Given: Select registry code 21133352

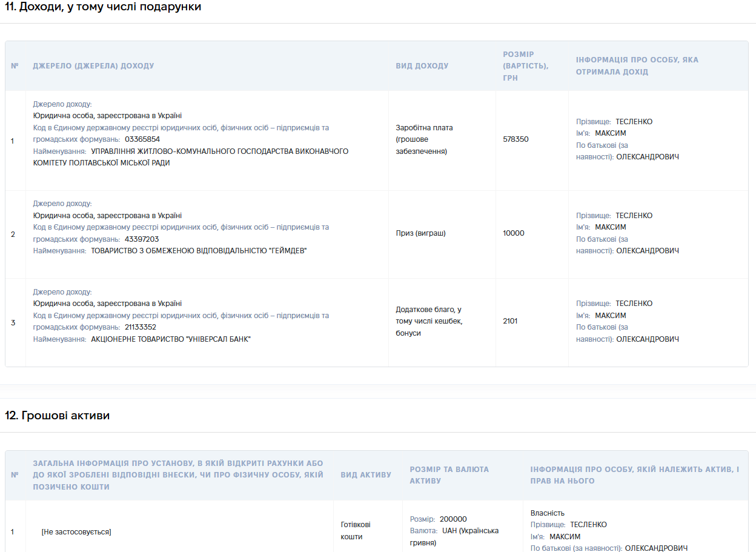Looking at the screenshot, I should (x=141, y=327).
